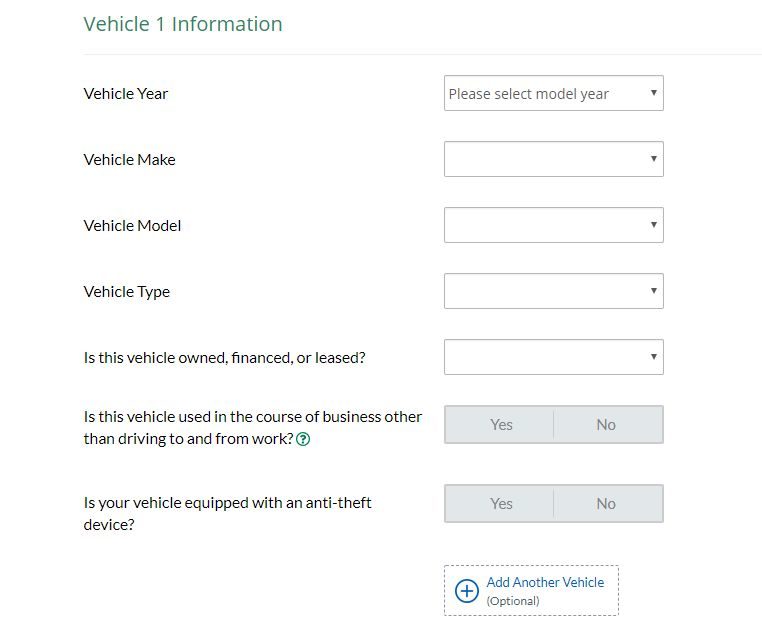Screen dimensions: 762x634
Task: Choose No for anti-theft device
Action: [x=608, y=503]
